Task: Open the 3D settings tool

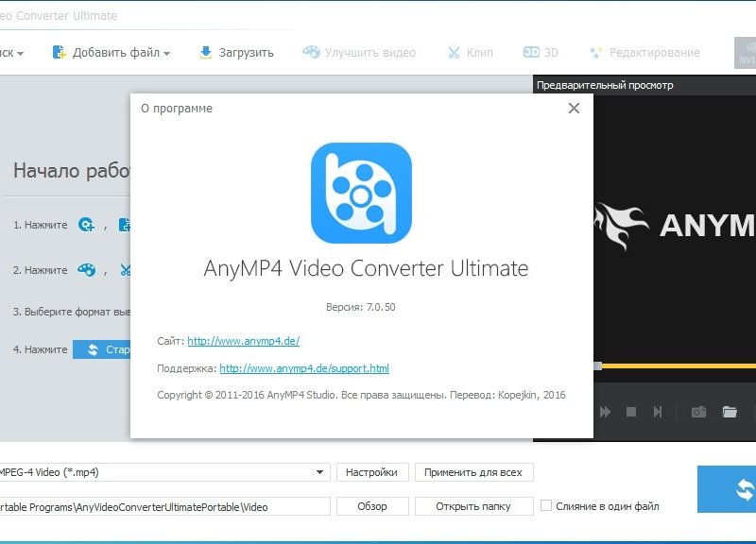Action: [x=541, y=53]
